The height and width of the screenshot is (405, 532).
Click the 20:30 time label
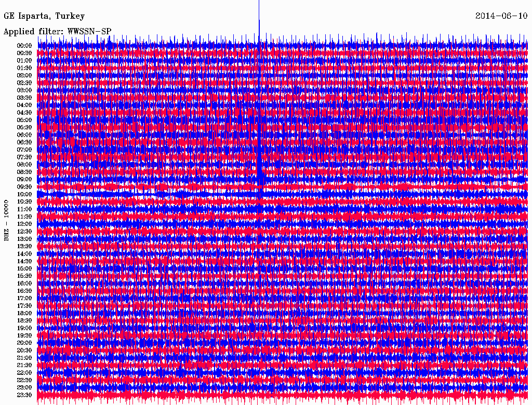[24, 350]
